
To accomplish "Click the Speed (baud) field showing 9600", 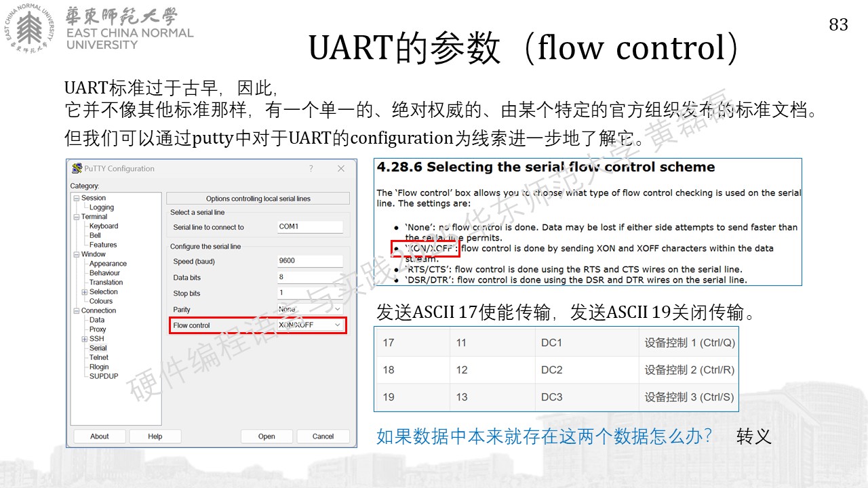I will (310, 261).
